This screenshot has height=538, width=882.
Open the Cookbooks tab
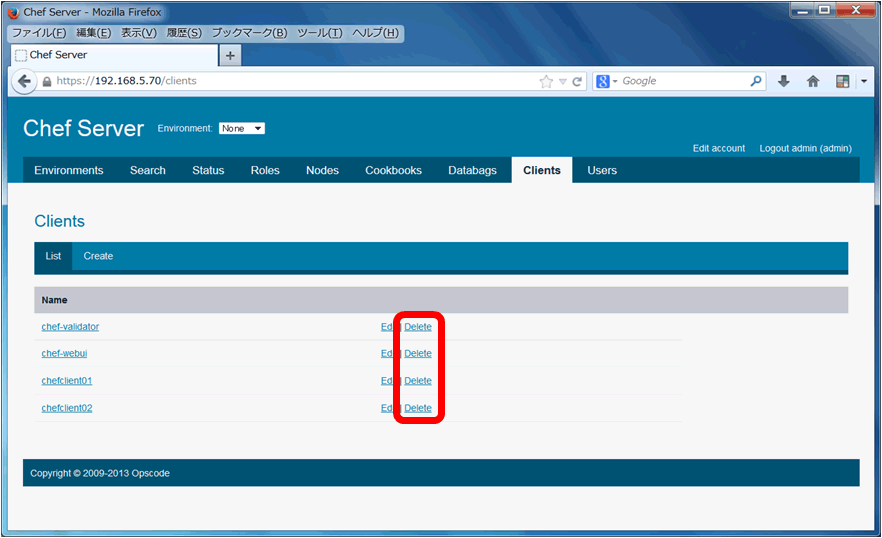coord(393,171)
